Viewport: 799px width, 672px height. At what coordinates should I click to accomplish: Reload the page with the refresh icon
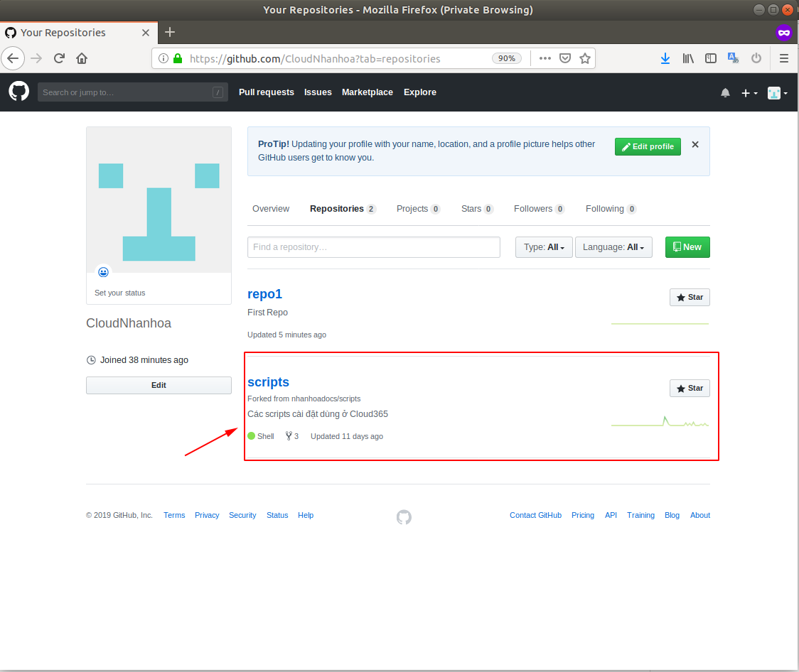59,58
